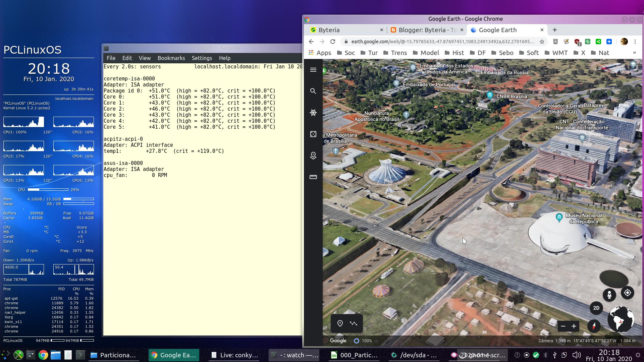This screenshot has width=644, height=362.
Task: Open the green share extension
Action: (x=598, y=42)
